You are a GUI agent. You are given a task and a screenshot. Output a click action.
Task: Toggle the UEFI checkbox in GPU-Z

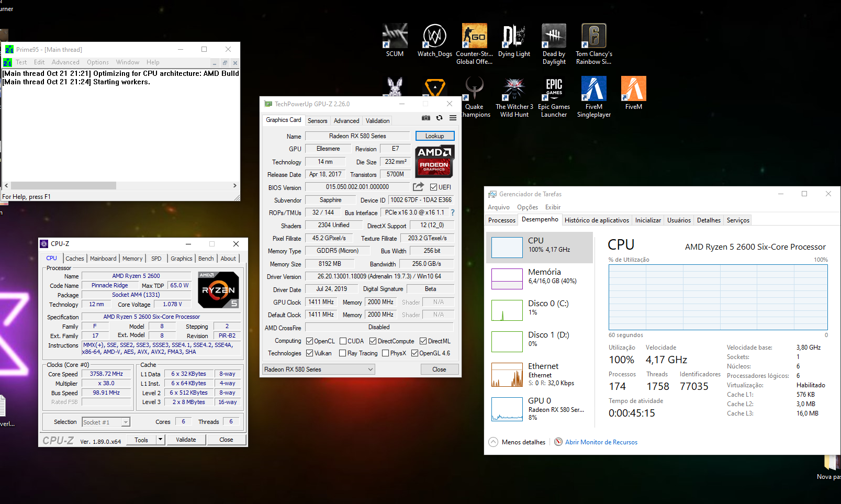433,187
